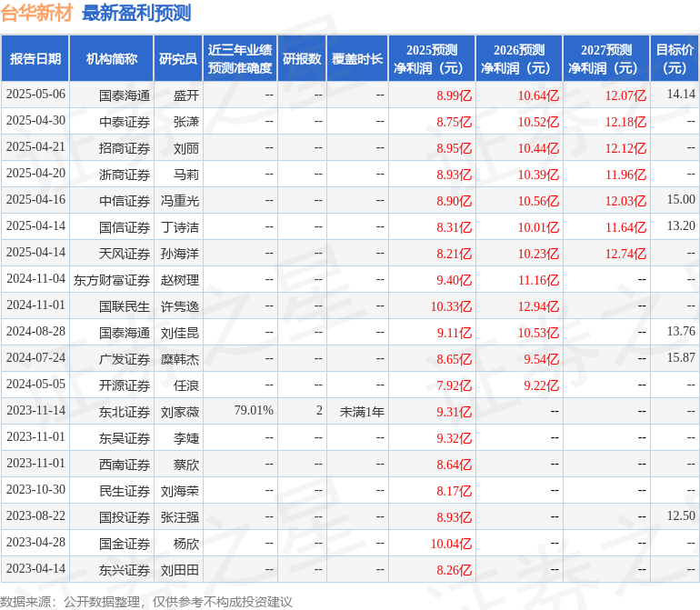Image resolution: width=700 pixels, height=610 pixels.
Task: Click researcher 冯重光
Action: [180, 201]
